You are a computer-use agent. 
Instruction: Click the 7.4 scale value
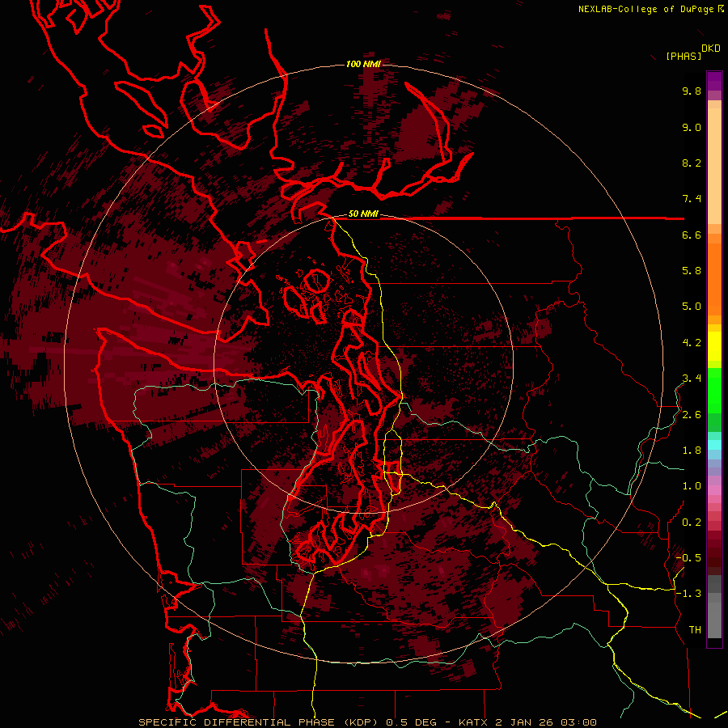[x=692, y=199]
